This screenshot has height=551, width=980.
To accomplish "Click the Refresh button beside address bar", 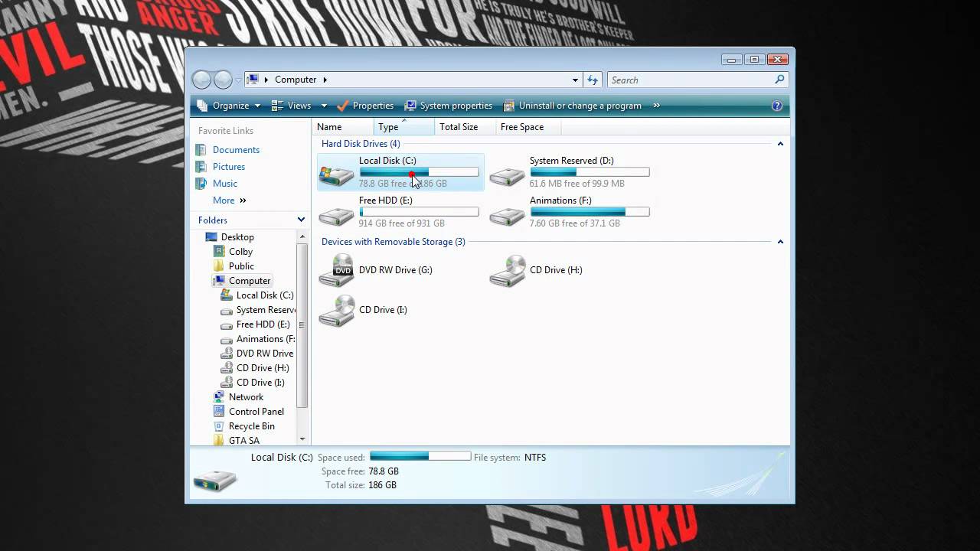I will [x=593, y=80].
